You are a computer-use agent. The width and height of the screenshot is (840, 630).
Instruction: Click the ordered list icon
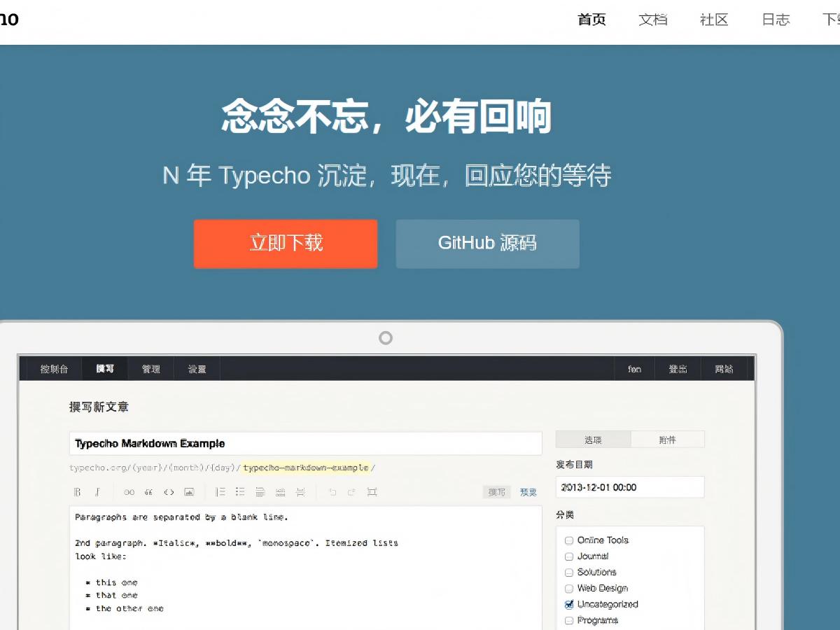220,492
